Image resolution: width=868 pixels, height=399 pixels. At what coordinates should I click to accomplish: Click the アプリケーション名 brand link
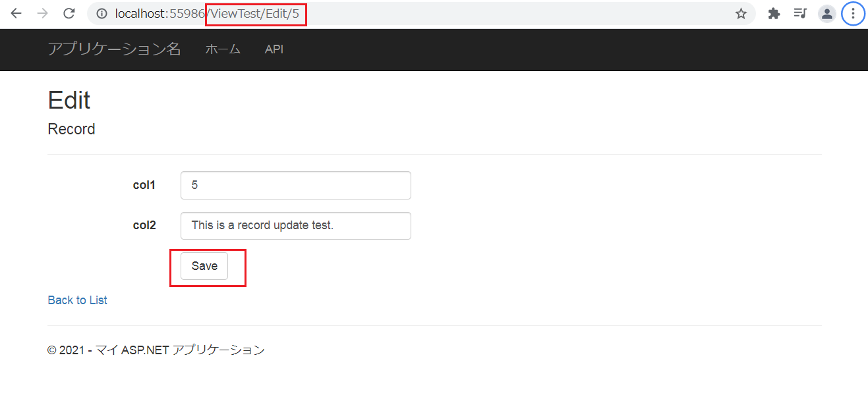click(x=115, y=49)
